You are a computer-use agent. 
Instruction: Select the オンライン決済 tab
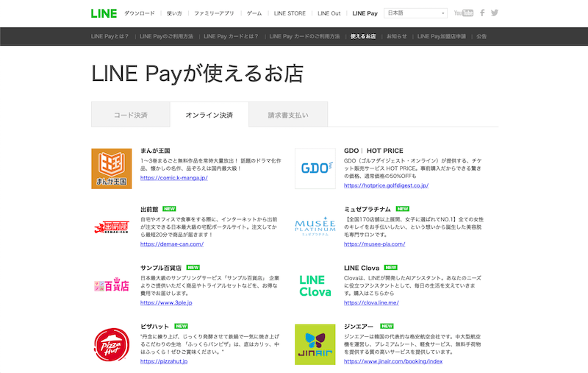[x=209, y=116]
